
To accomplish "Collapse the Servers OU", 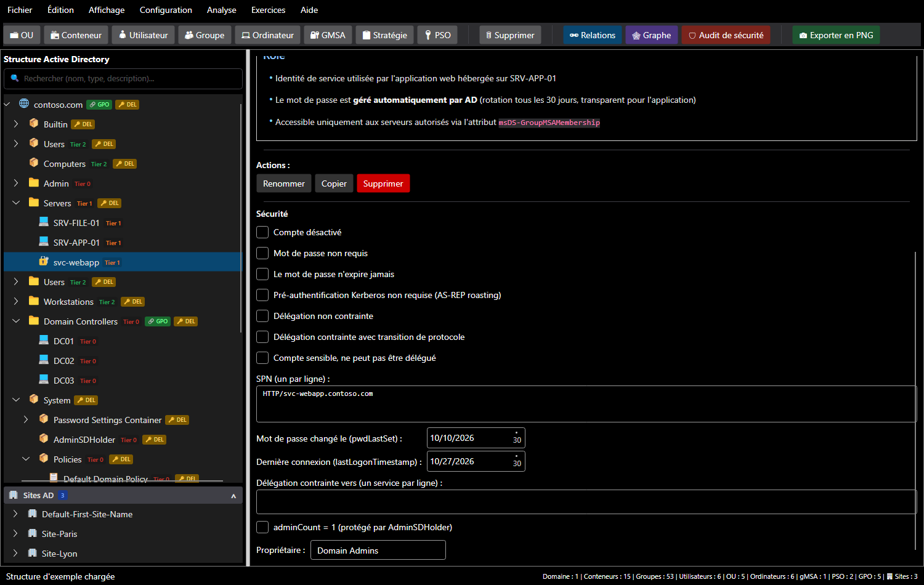I will pos(16,203).
